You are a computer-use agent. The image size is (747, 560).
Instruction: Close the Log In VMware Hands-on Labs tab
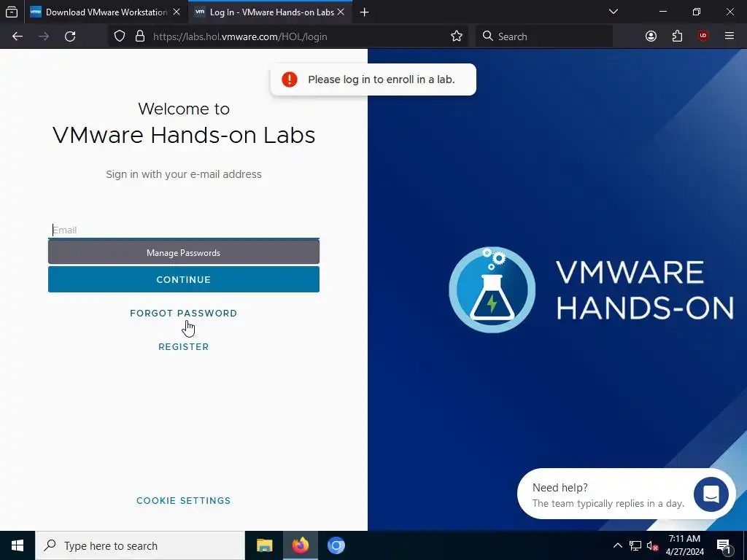[x=341, y=12]
